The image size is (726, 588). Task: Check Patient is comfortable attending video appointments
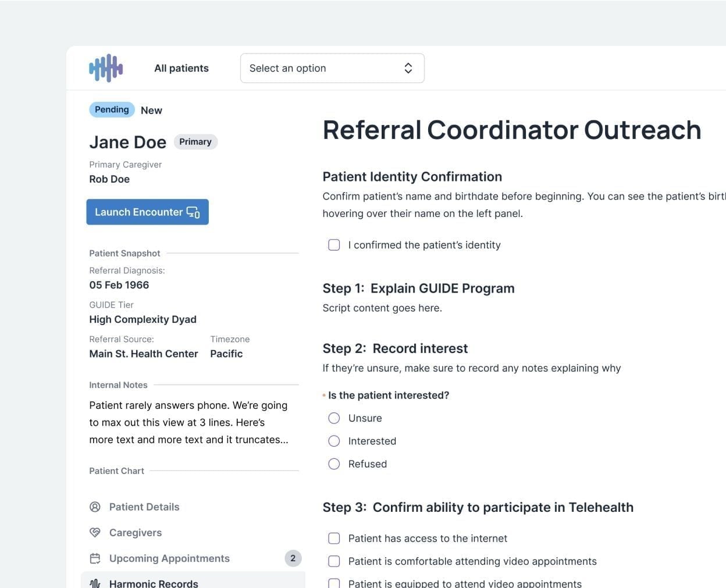[334, 561]
